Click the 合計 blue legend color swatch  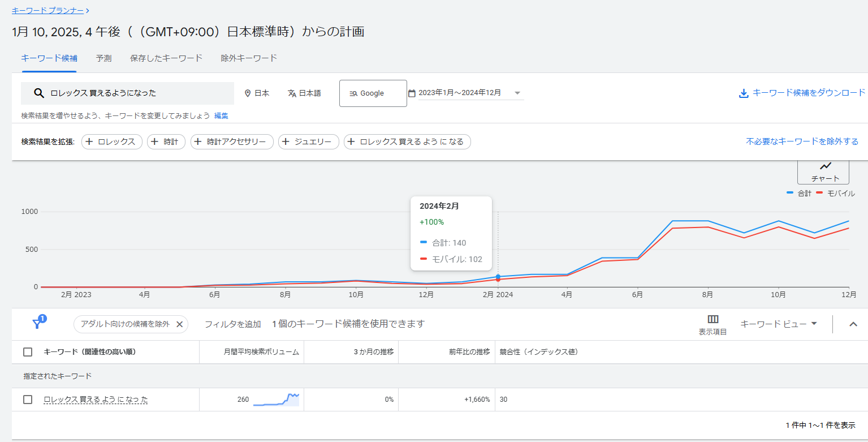(790, 194)
